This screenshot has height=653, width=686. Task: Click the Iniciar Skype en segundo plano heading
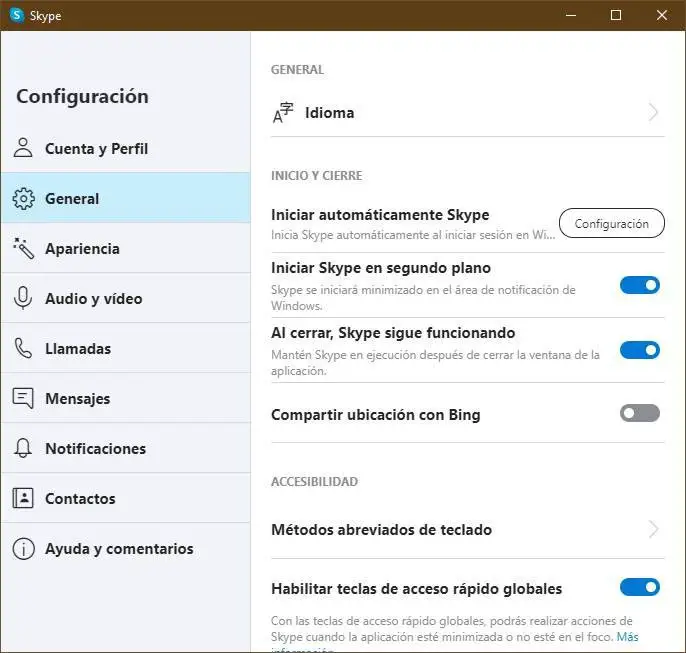click(381, 268)
